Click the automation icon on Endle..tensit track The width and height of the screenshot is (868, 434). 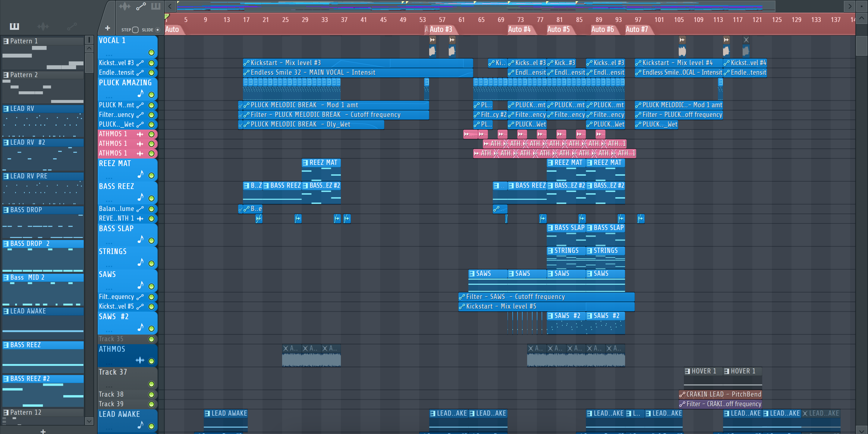pos(140,72)
